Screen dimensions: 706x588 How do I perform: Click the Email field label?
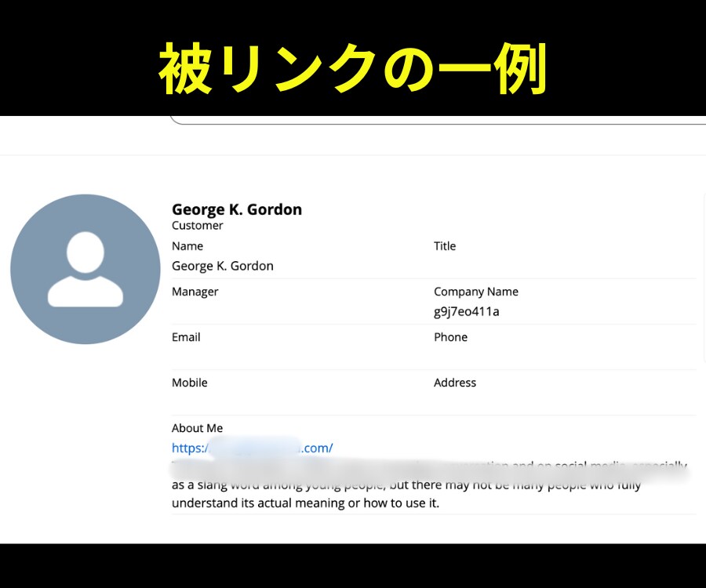186,337
